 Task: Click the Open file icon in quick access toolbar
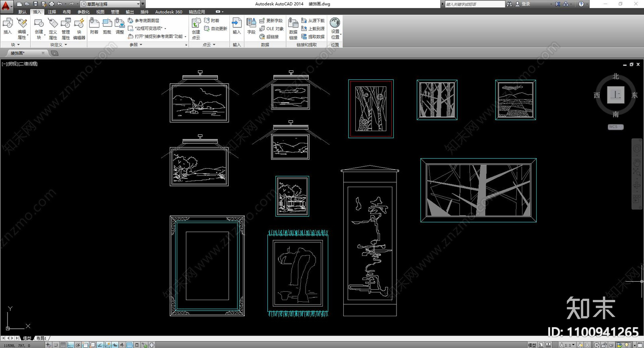[27, 4]
